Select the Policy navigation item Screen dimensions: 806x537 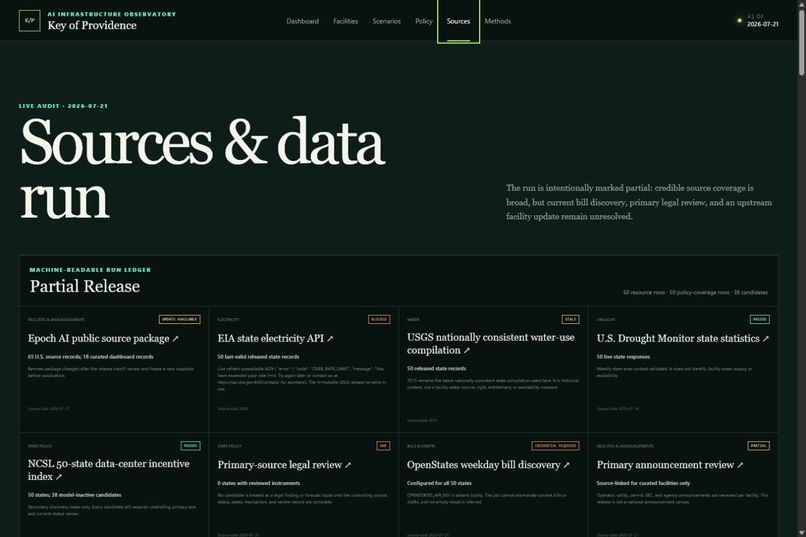pyautogui.click(x=424, y=21)
